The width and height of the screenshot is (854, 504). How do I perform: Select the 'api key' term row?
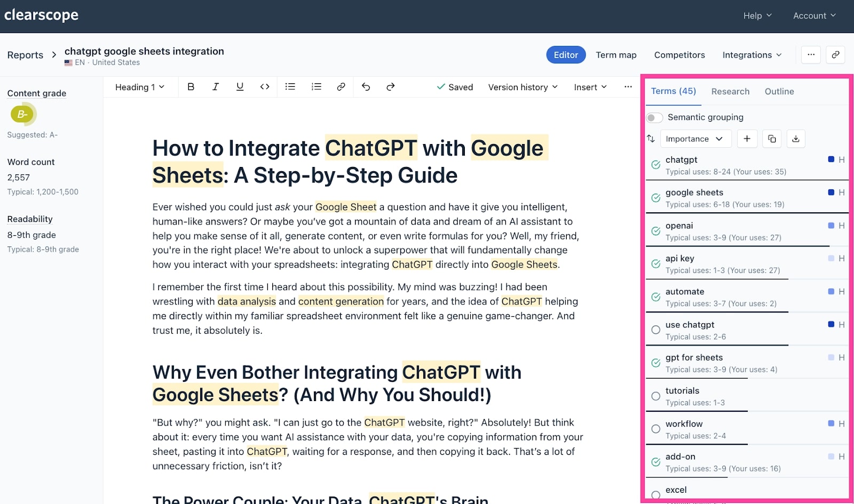coord(747,264)
